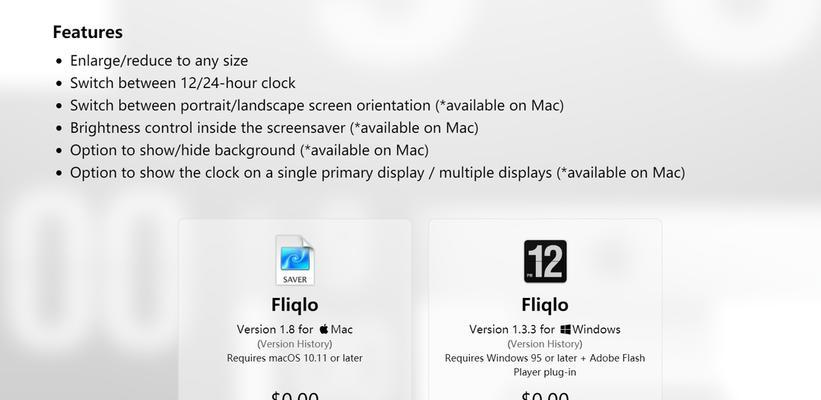Click the Features heading

[x=87, y=32]
